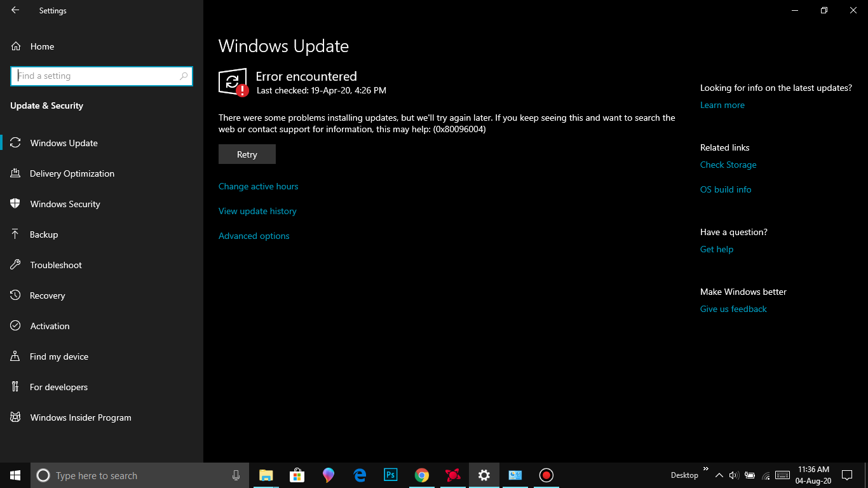Close the Settings window
Viewport: 868px width, 488px height.
(x=853, y=10)
